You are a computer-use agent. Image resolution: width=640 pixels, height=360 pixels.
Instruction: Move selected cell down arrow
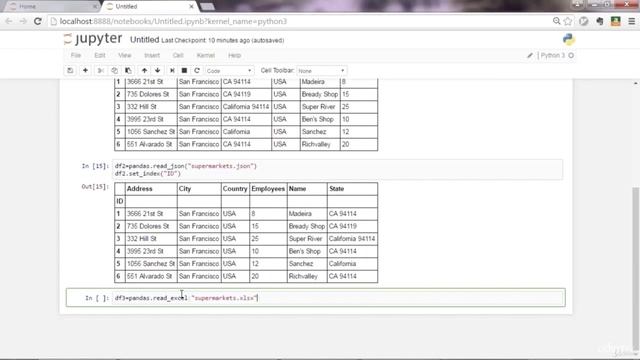click(158, 71)
